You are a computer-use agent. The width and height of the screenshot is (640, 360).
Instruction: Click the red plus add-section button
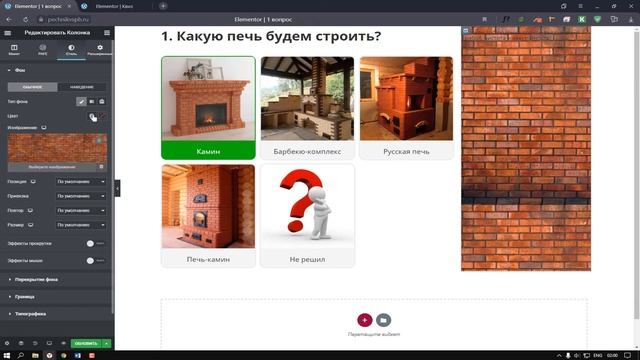(364, 320)
